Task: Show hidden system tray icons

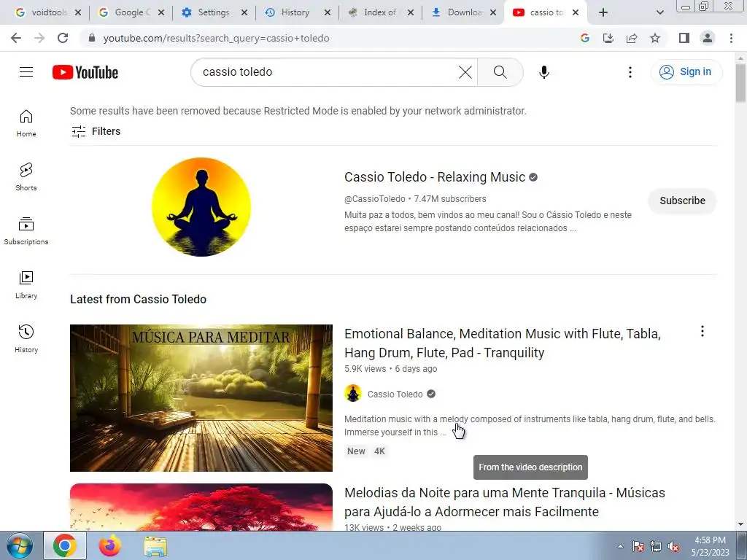Action: [620, 546]
